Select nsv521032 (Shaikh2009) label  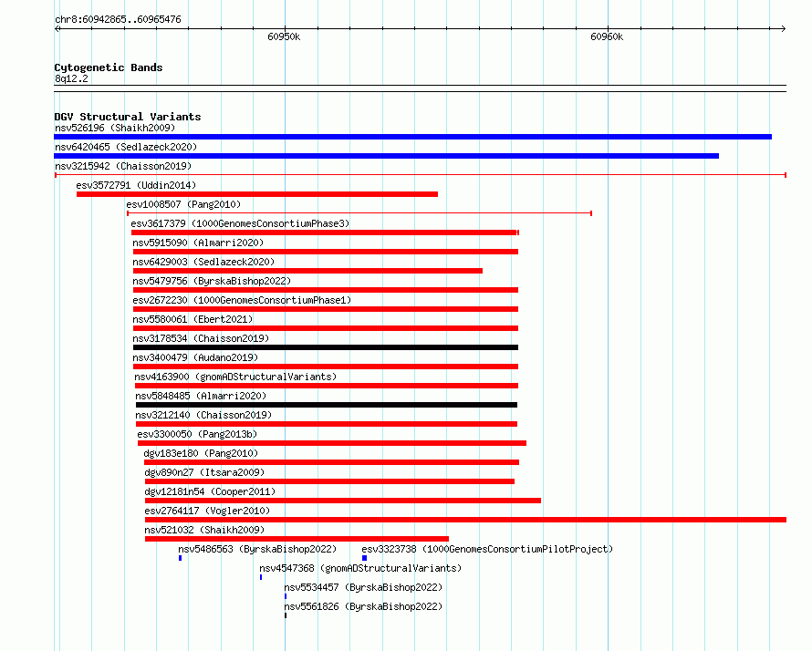click(204, 530)
